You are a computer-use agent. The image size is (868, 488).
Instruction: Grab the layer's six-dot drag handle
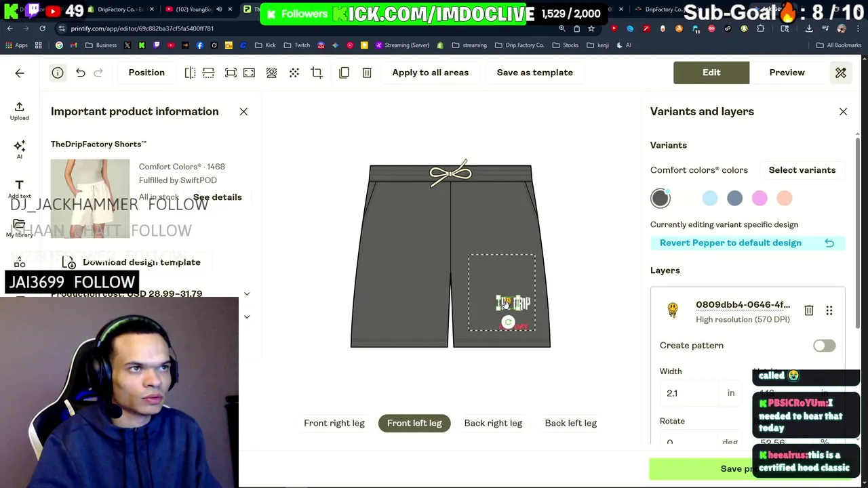point(829,310)
